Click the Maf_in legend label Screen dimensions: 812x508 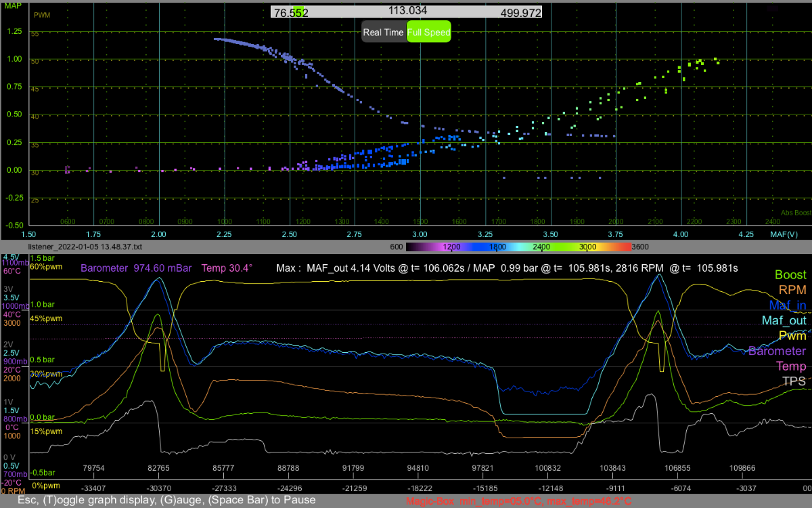point(786,305)
